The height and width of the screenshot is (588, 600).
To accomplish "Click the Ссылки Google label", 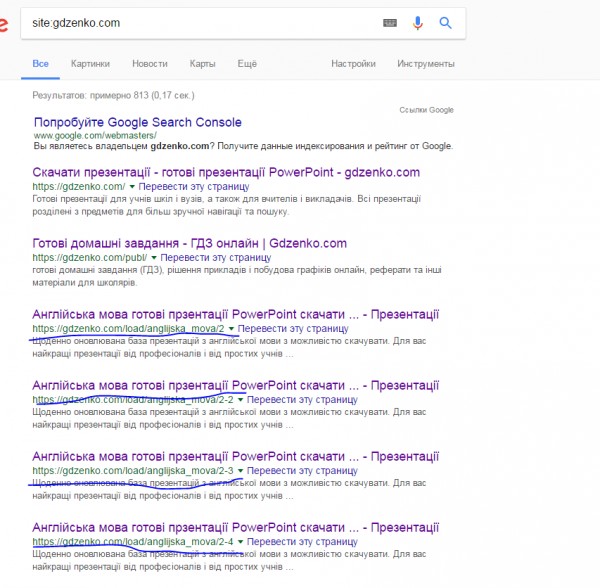I will [426, 110].
